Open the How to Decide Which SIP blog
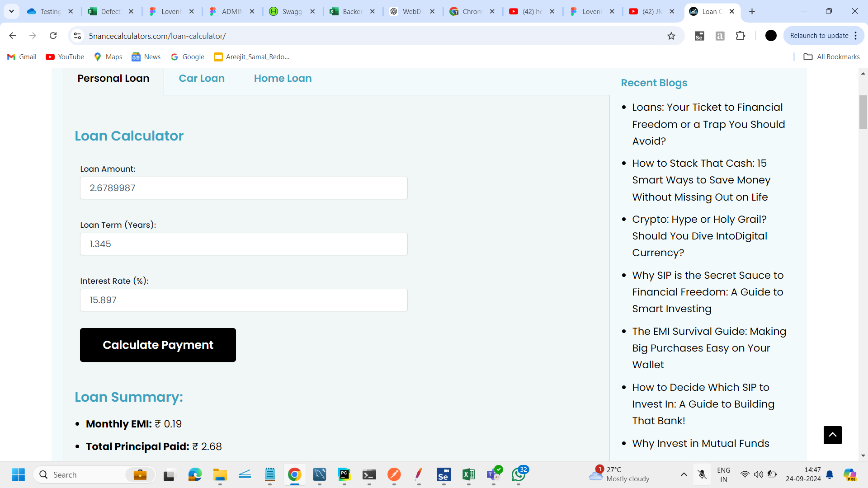The width and height of the screenshot is (868, 488). click(x=703, y=404)
